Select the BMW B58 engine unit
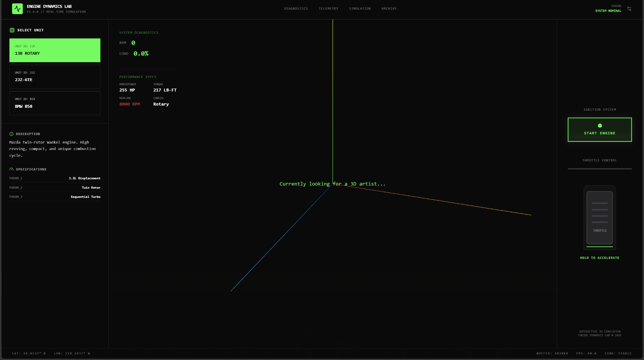This screenshot has width=644, height=360. 55,103
